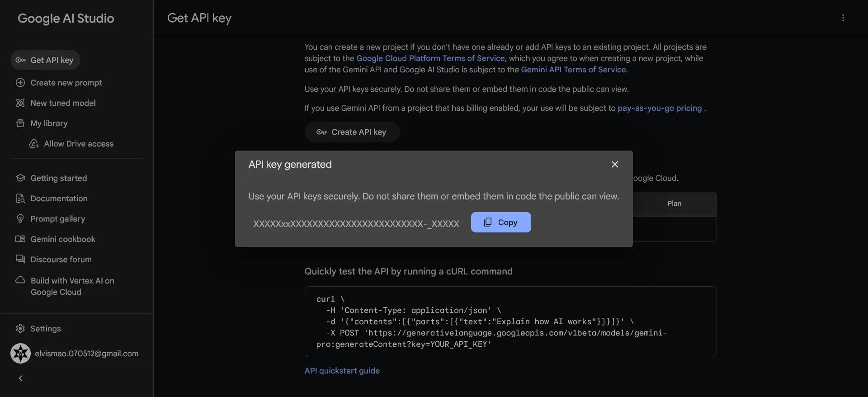Collapse the sidebar with the left chevron
This screenshot has height=397, width=868.
[x=20, y=378]
